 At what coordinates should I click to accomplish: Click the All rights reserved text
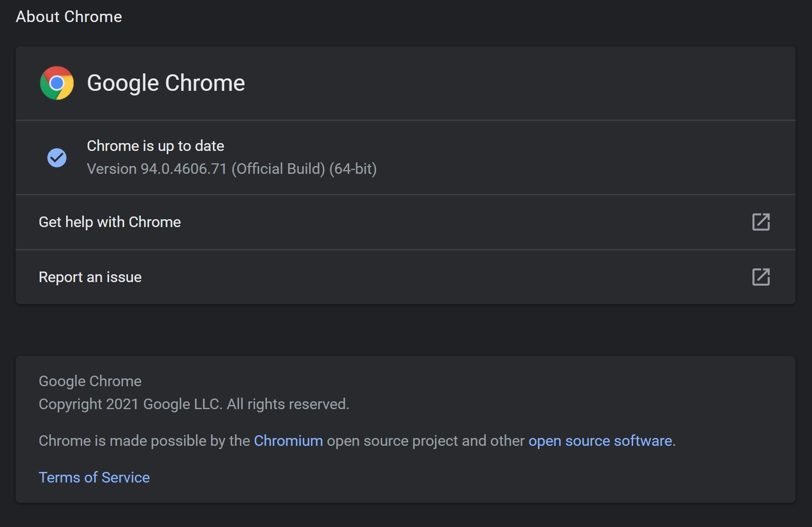[288, 404]
